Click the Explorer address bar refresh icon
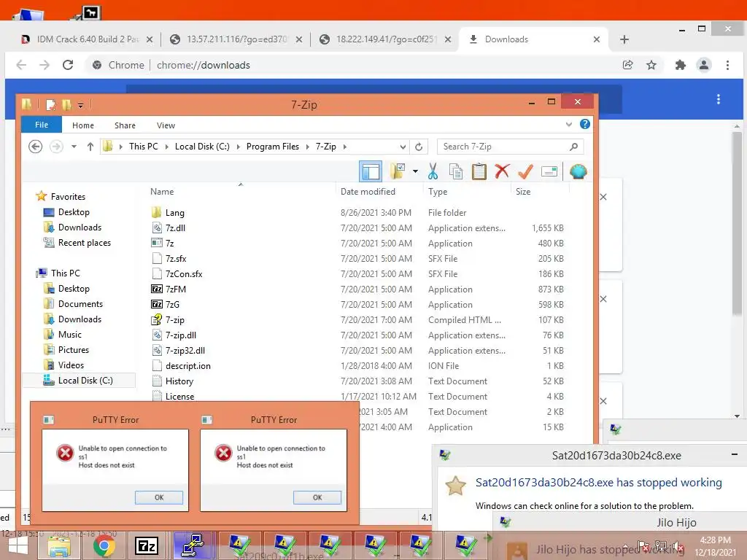747x560 pixels. click(x=419, y=147)
